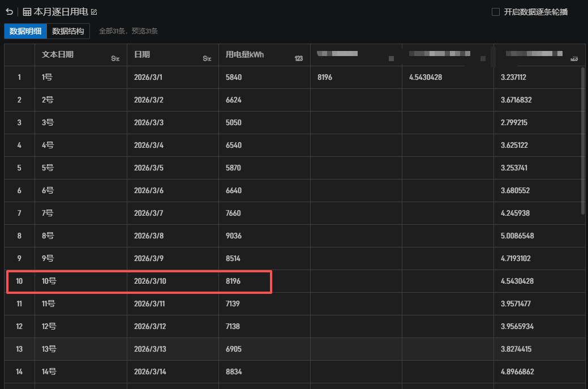The height and width of the screenshot is (389, 588).
Task: Select the cell with date 2026/3/10
Action: 150,281
